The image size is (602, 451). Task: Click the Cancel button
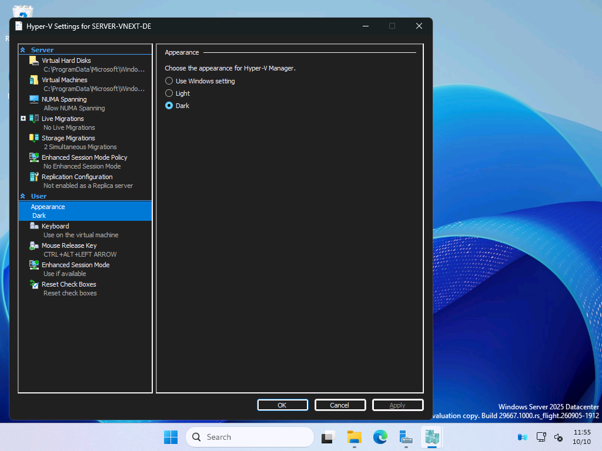coord(340,405)
